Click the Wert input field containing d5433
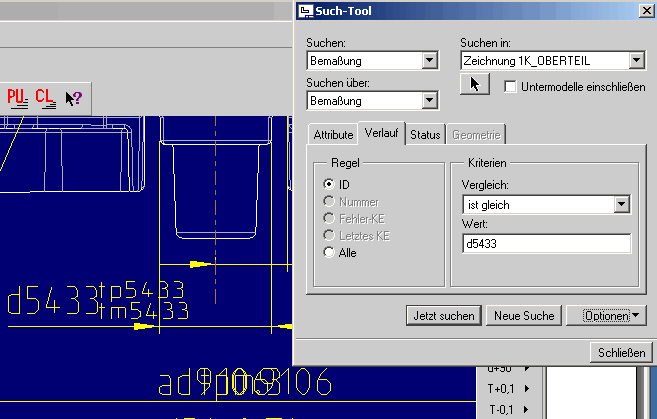The height and width of the screenshot is (419, 657). pyautogui.click(x=547, y=243)
